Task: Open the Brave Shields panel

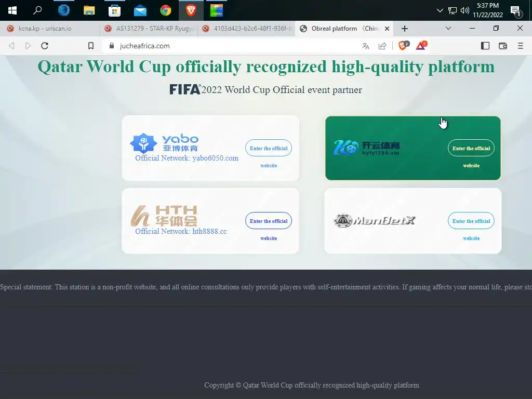Action: coord(403,46)
